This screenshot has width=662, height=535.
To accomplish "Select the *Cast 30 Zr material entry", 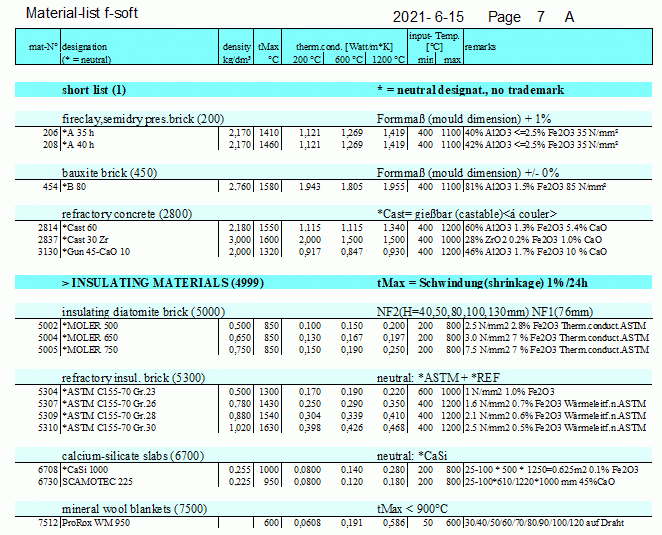I will (85, 240).
